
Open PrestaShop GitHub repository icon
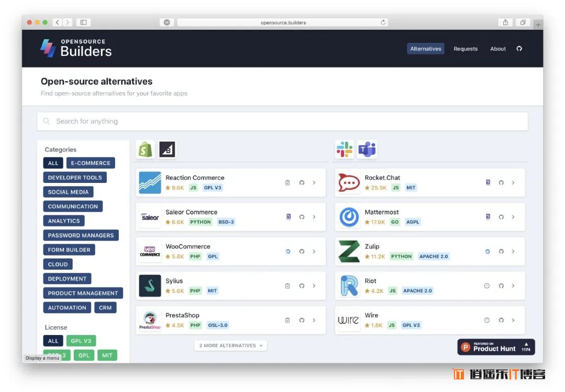[302, 320]
